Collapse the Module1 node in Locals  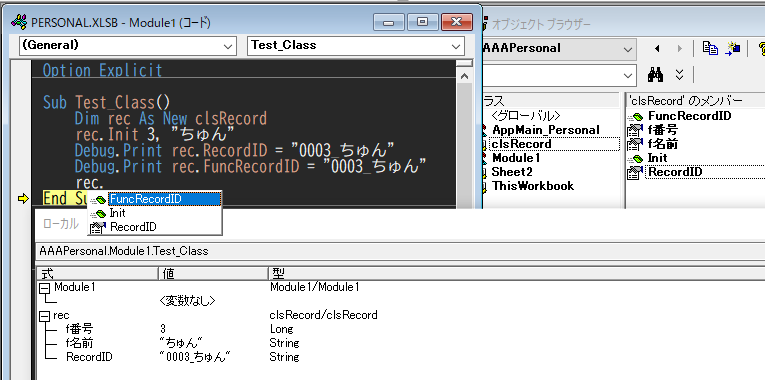(x=44, y=288)
